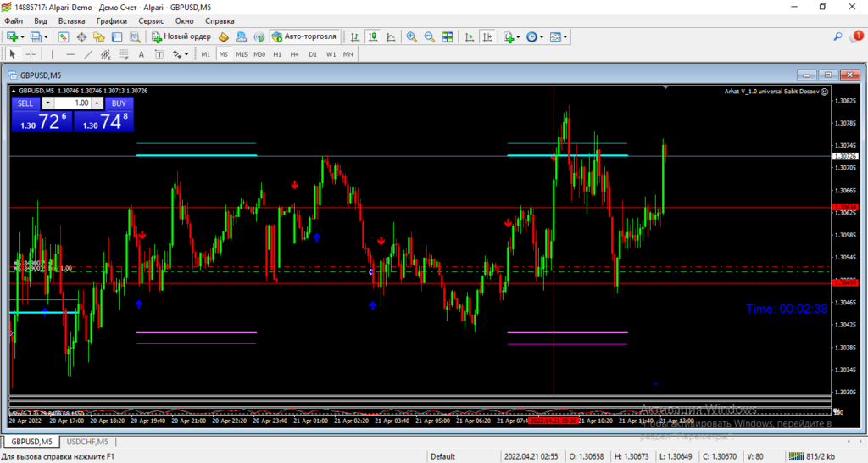The height and width of the screenshot is (463, 868).
Task: Open the chart templates icon
Action: (555, 37)
